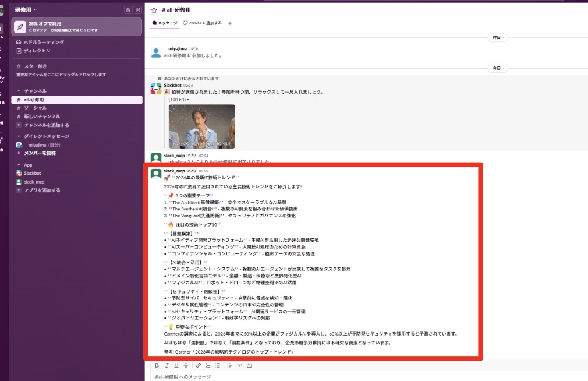Add a tab with the plus icon
Viewport: 588px width, 381px height.
(230, 23)
